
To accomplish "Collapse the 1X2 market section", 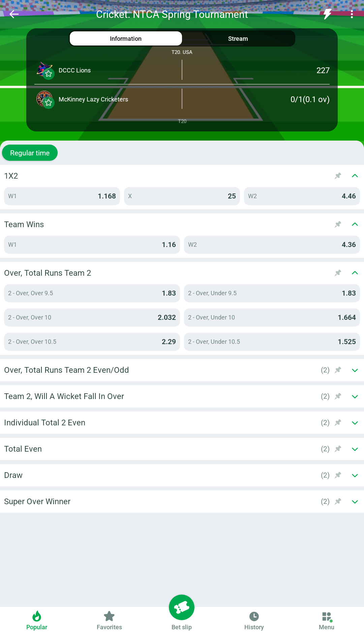I will coord(355,176).
